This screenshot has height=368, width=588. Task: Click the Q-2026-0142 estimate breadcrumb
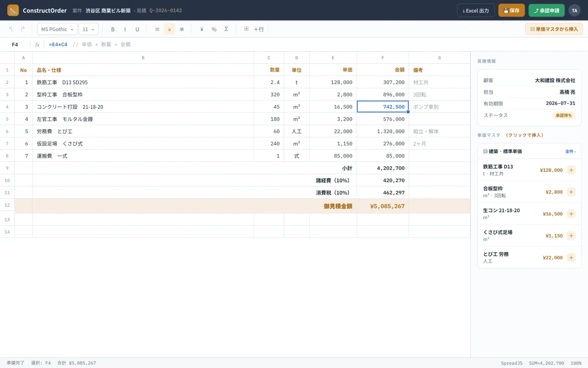coord(165,10)
